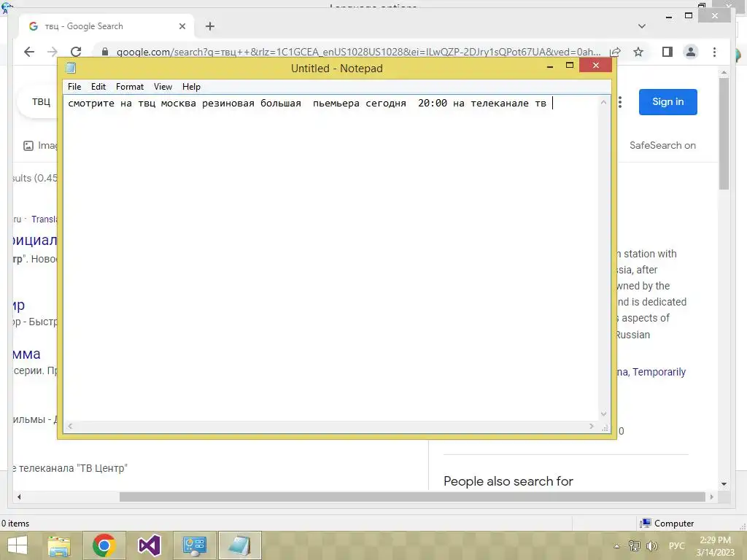The image size is (747, 560).
Task: Click the site lock icon in address bar
Action: [x=105, y=52]
